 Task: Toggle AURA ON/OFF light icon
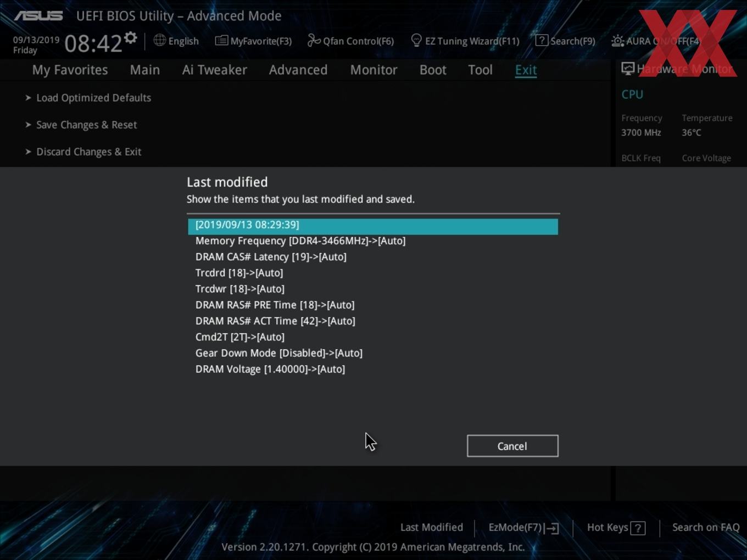617,41
